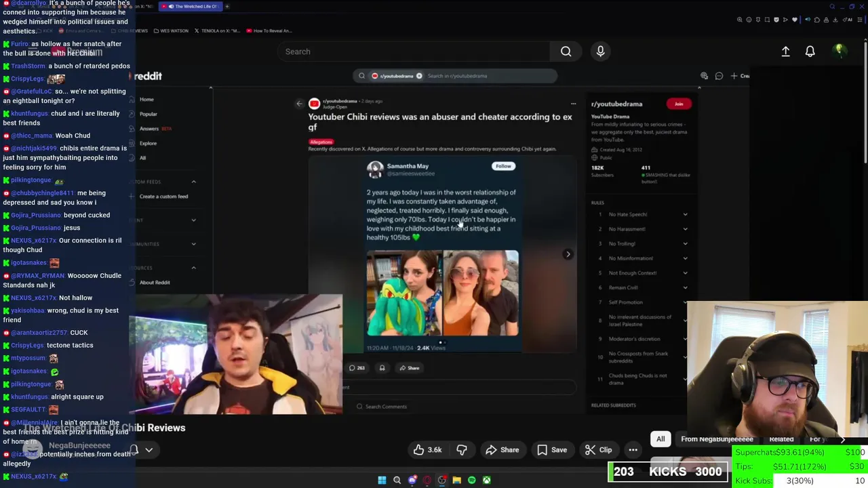The height and width of the screenshot is (488, 868).
Task: Follow Samantha May in embedded tweet
Action: (x=503, y=166)
